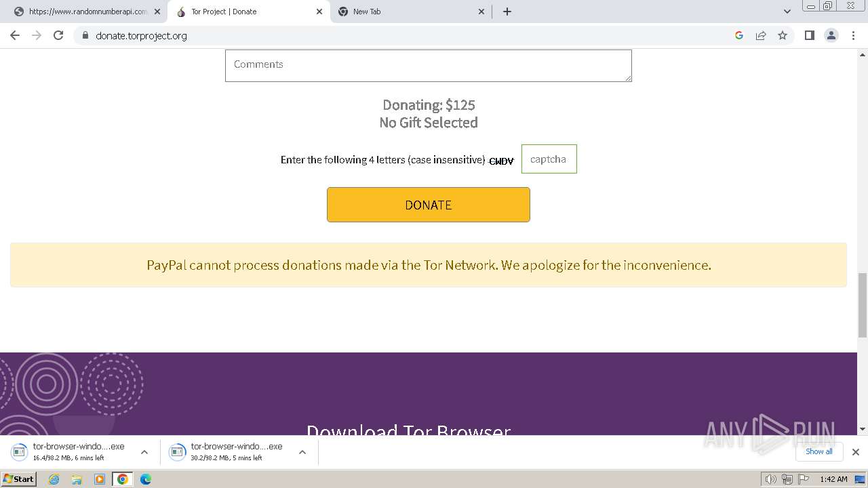Click the show desktop button

tap(861, 479)
